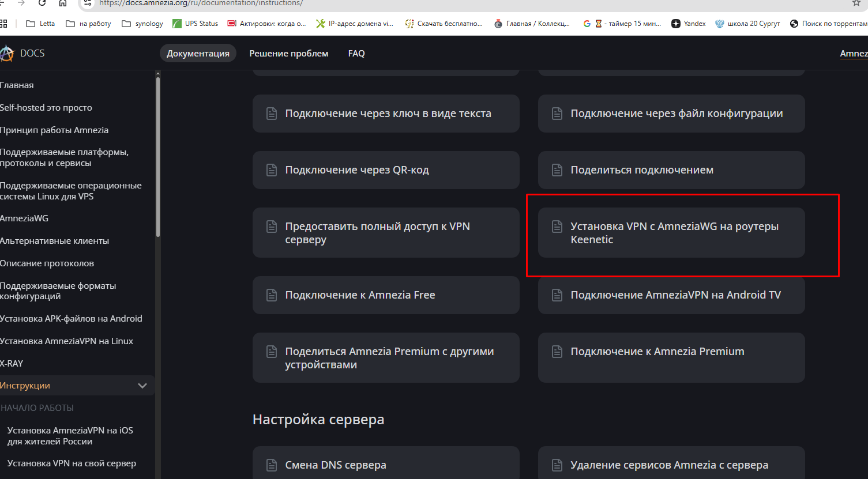Open «Поделиться Amnezia Premium с другими устройствами» card

click(386, 358)
